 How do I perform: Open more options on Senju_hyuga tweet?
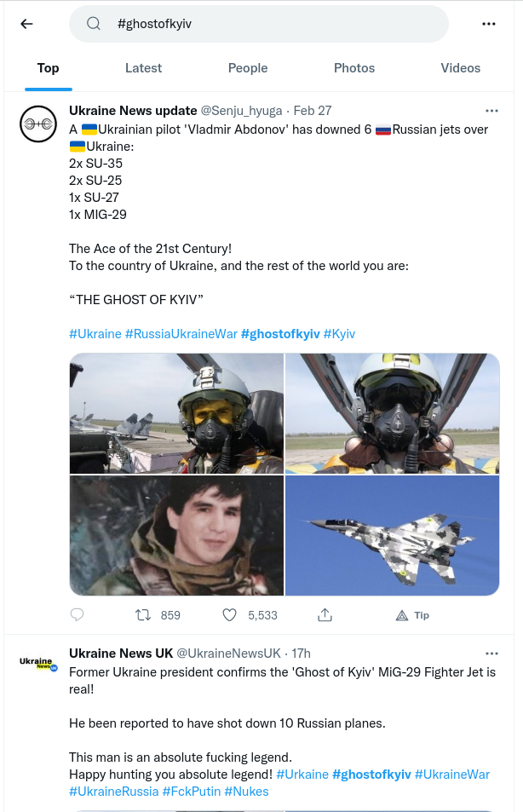pos(491,111)
